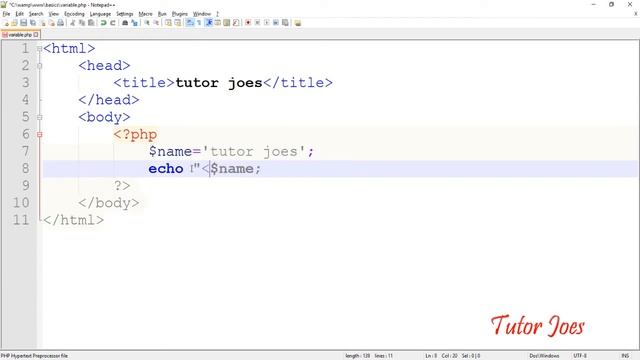
Task: Open the Window menu
Action: (202, 14)
